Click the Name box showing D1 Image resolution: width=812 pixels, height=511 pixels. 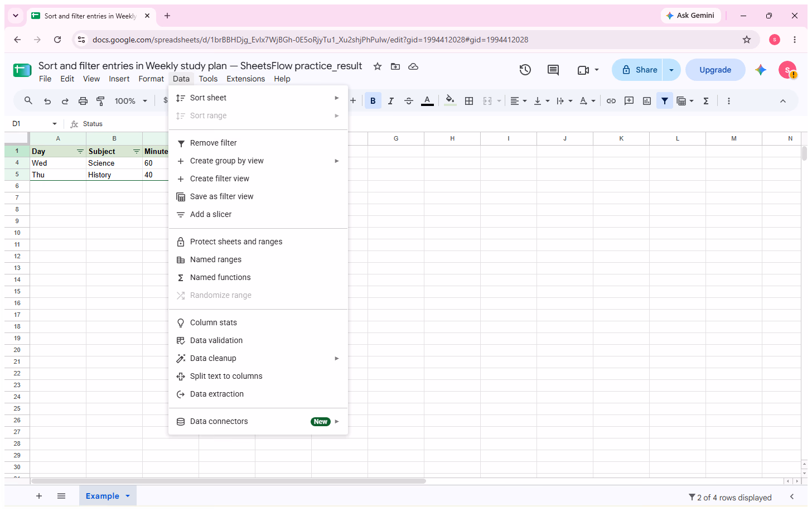pyautogui.click(x=33, y=124)
